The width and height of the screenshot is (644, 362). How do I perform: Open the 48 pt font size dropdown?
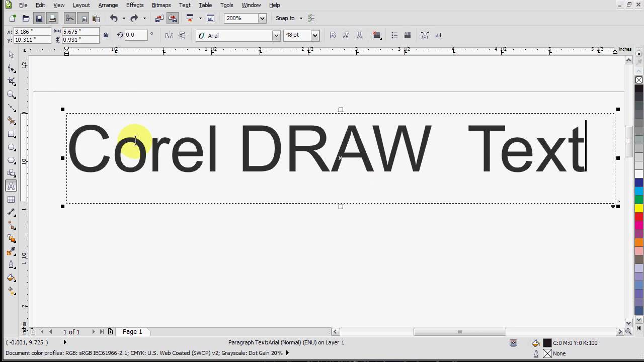click(x=315, y=36)
